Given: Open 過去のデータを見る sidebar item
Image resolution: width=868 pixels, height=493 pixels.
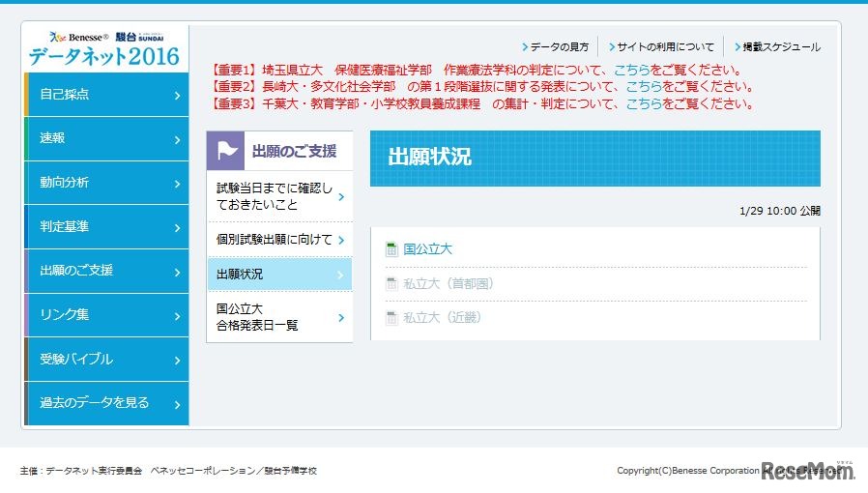Looking at the screenshot, I should click(x=104, y=403).
